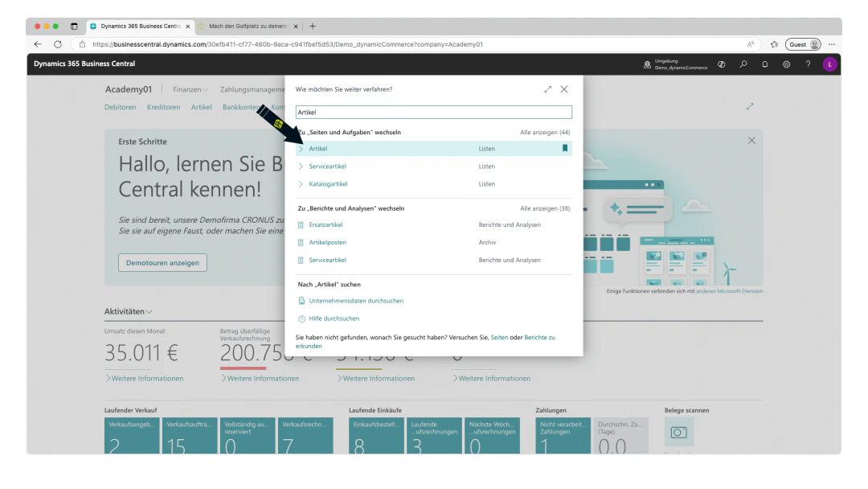Click the search magnifier in header
This screenshot has height=489, width=868.
point(743,64)
